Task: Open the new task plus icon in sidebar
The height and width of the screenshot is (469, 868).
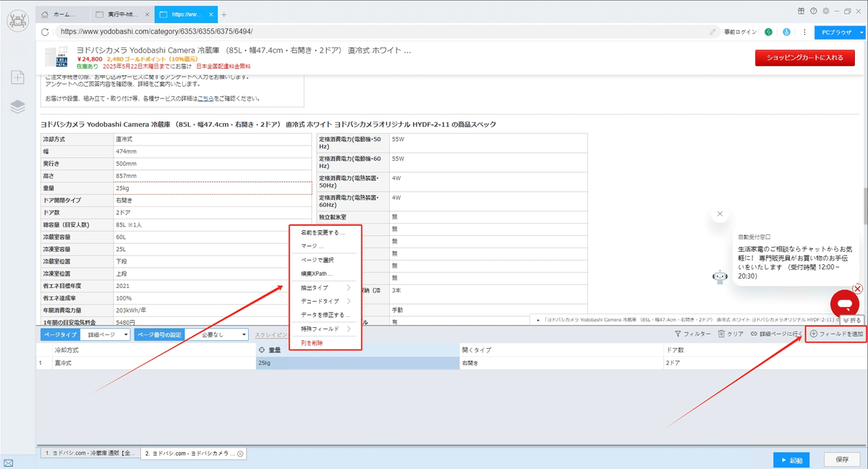Action: point(17,77)
